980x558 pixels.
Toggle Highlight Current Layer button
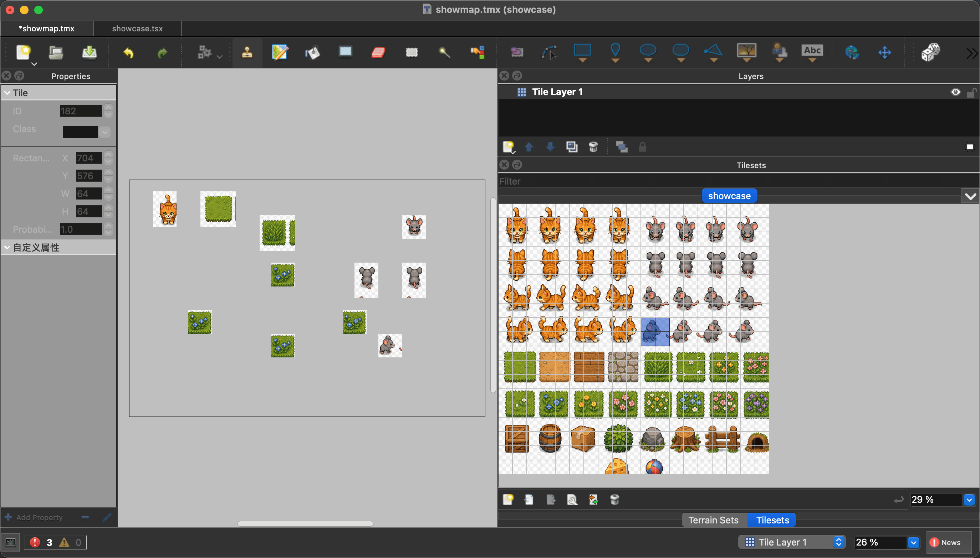point(970,147)
